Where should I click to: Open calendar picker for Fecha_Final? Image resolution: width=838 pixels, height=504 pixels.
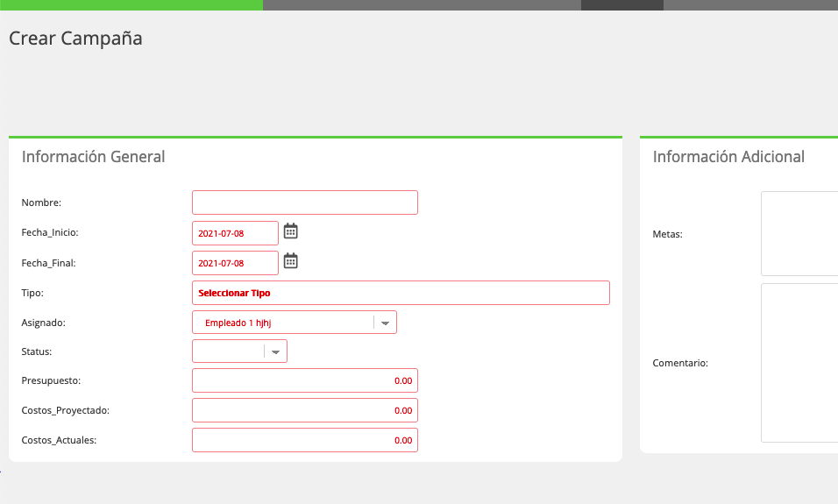(291, 261)
